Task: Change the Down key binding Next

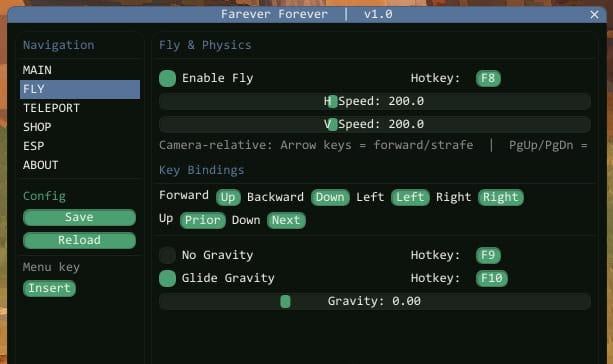Action: click(x=286, y=220)
